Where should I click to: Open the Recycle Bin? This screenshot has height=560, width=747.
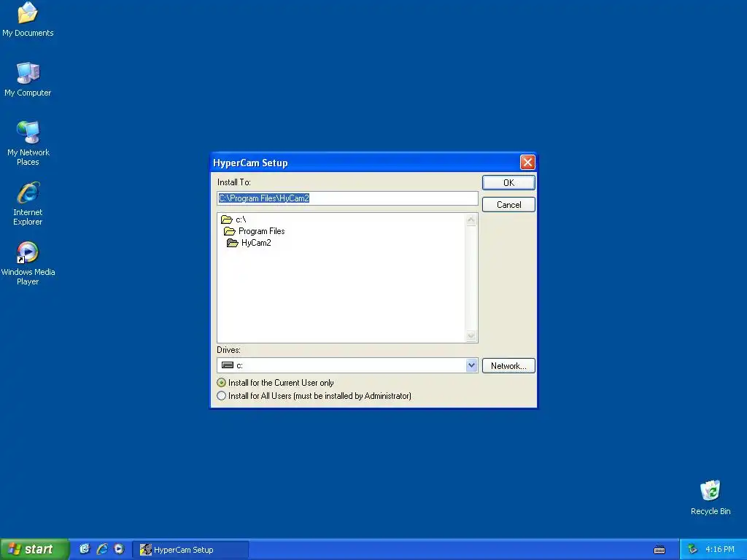pyautogui.click(x=711, y=497)
